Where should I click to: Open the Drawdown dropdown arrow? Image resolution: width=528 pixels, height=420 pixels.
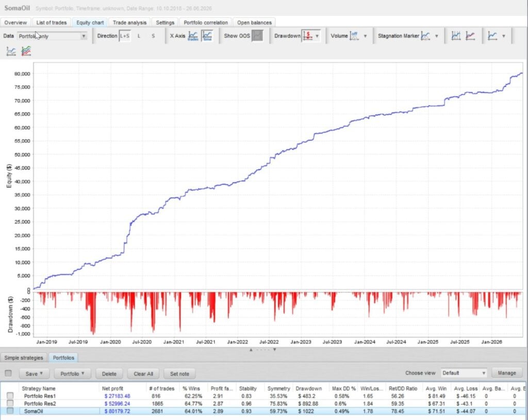317,36
